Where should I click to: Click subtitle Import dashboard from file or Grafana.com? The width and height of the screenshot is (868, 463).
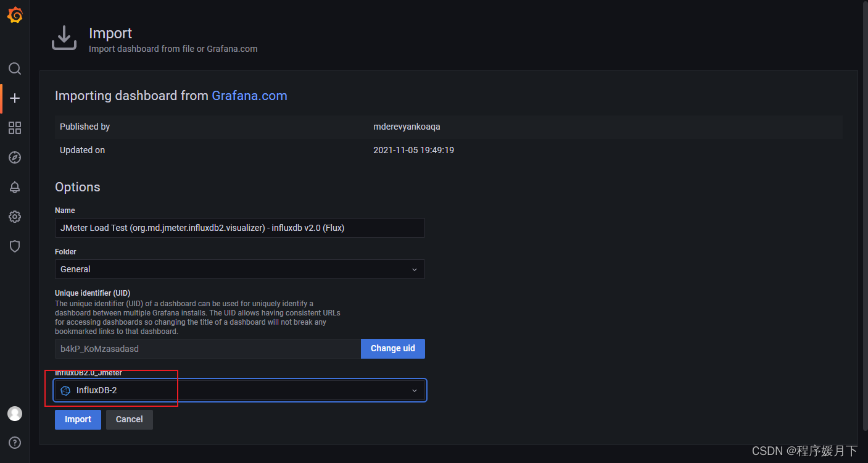(173, 49)
